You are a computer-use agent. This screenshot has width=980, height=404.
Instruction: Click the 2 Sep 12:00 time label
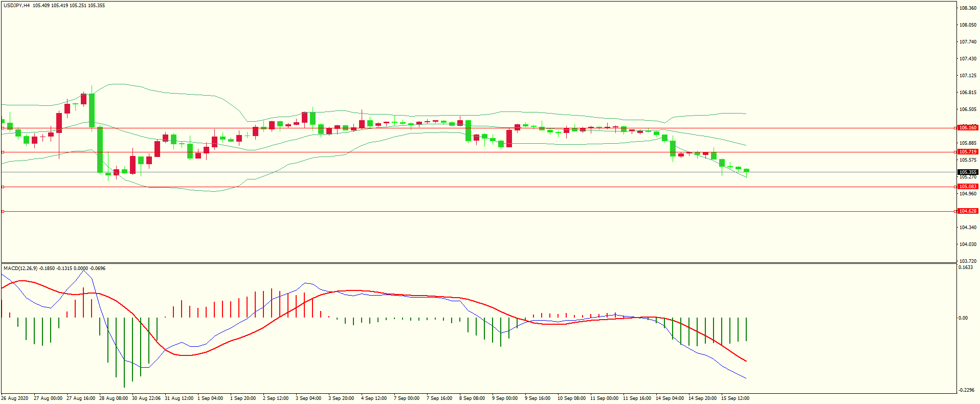[x=276, y=398]
